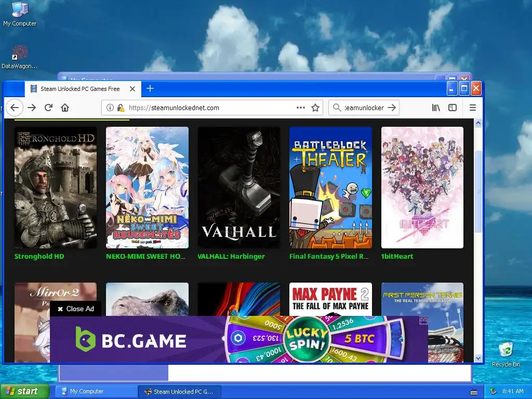Close the ad with Close Ad button
Viewport: 532px width, 399px height.
point(76,309)
